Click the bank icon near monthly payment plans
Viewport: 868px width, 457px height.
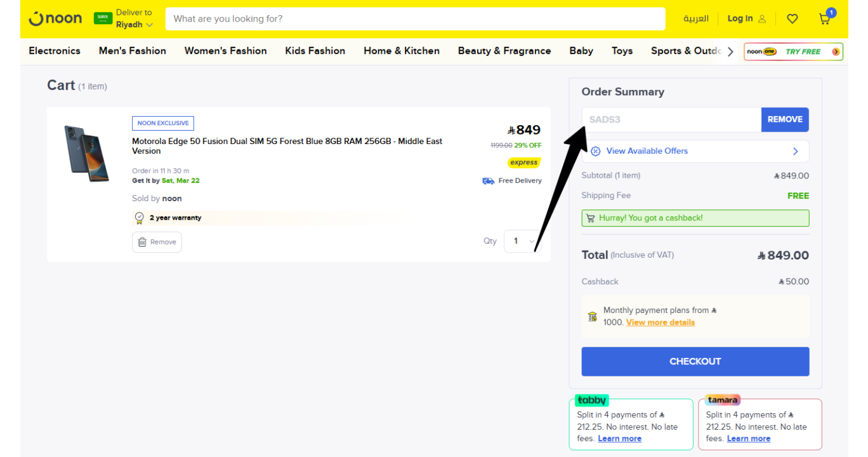pos(592,316)
